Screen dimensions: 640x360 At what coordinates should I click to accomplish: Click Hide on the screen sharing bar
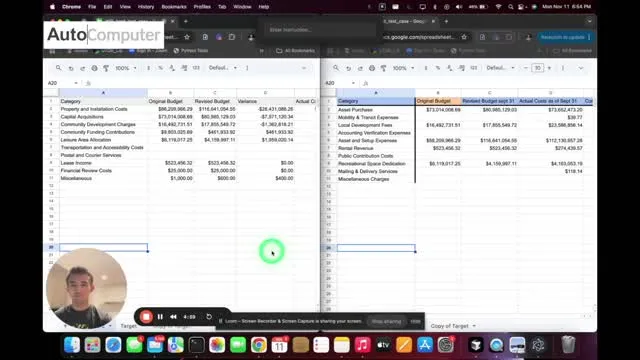point(415,322)
